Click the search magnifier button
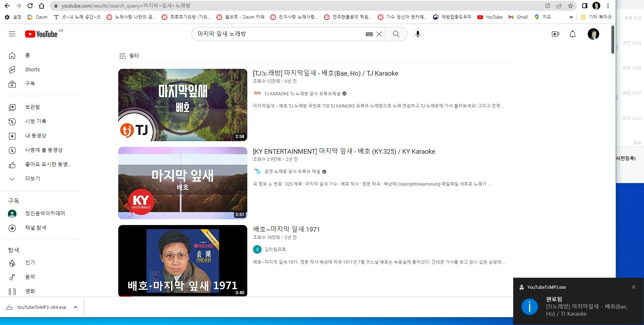Viewport: 644px width, 325px height. (396, 34)
